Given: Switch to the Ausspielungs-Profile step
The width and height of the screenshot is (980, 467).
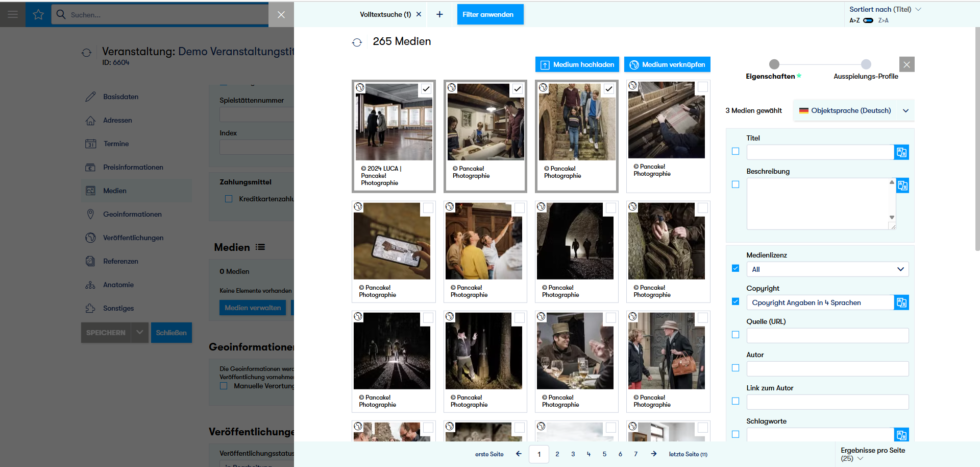Looking at the screenshot, I should pyautogui.click(x=866, y=64).
